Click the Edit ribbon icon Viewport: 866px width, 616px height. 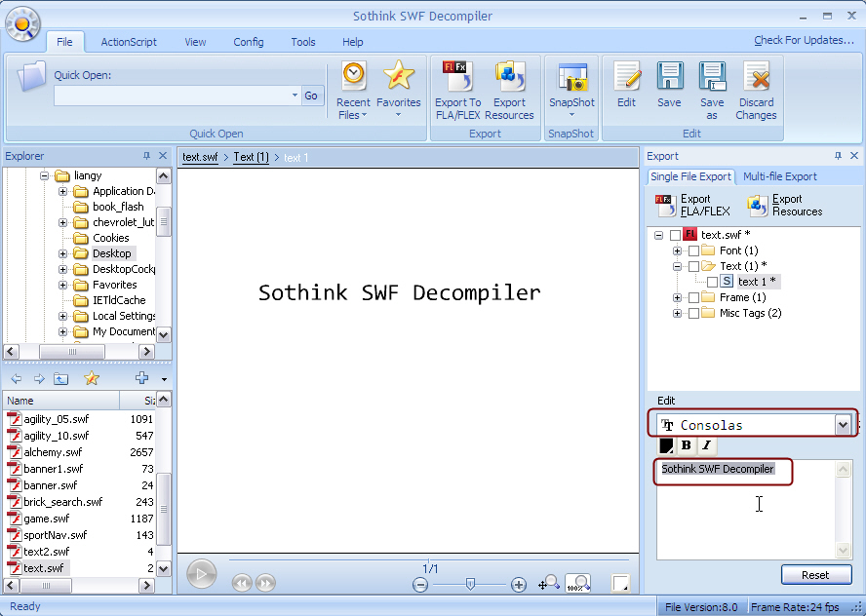tap(627, 85)
